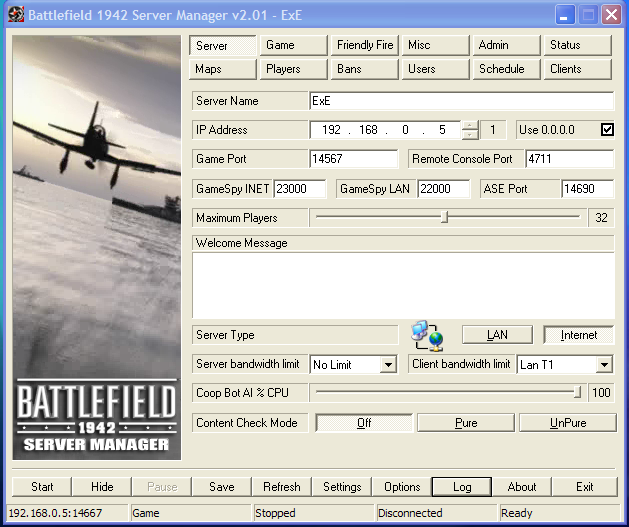The image size is (629, 527).
Task: Close the Server Manager window
Action: coord(611,15)
